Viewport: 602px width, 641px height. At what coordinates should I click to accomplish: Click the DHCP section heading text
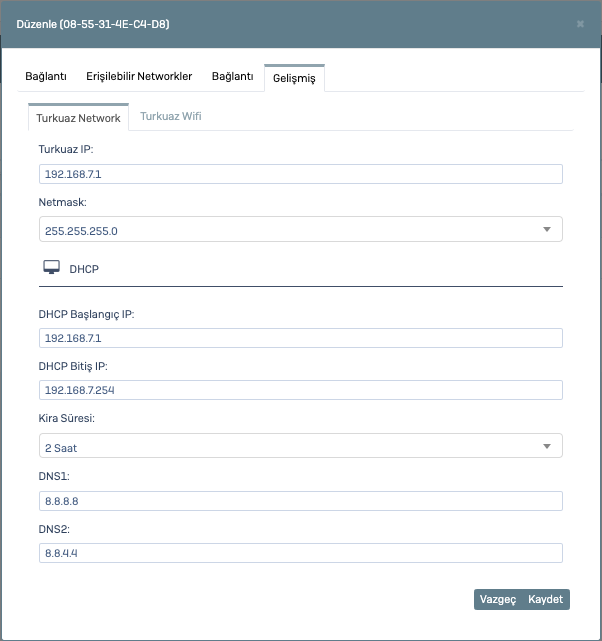(84, 269)
